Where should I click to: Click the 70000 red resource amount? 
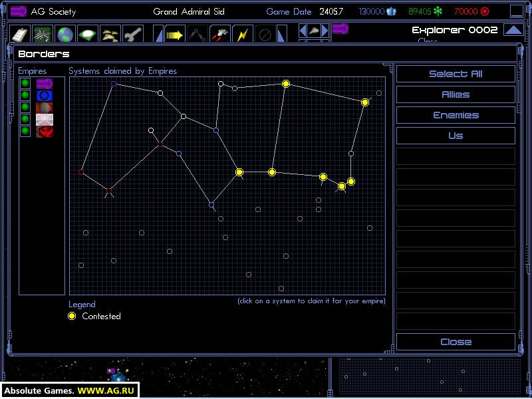point(466,11)
